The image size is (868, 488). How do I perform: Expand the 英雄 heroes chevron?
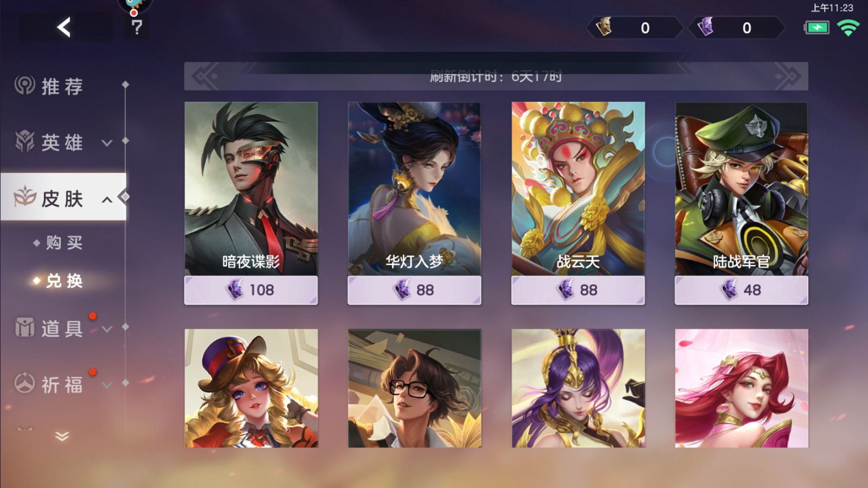(107, 143)
